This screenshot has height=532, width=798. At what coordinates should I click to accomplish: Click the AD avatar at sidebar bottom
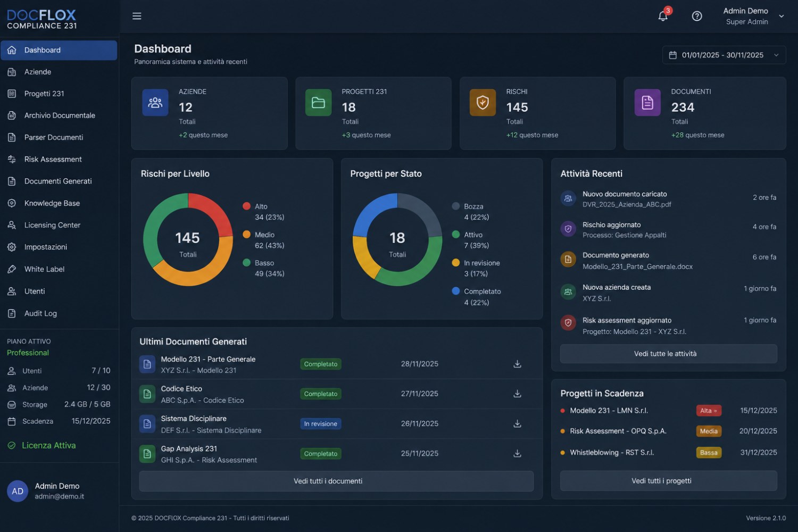pos(18,491)
